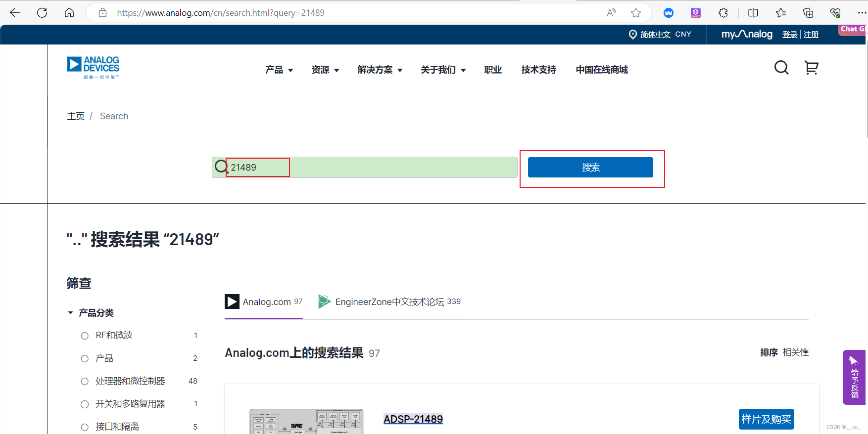The width and height of the screenshot is (868, 434).
Task: Click the Analog Devices logo
Action: tap(93, 68)
